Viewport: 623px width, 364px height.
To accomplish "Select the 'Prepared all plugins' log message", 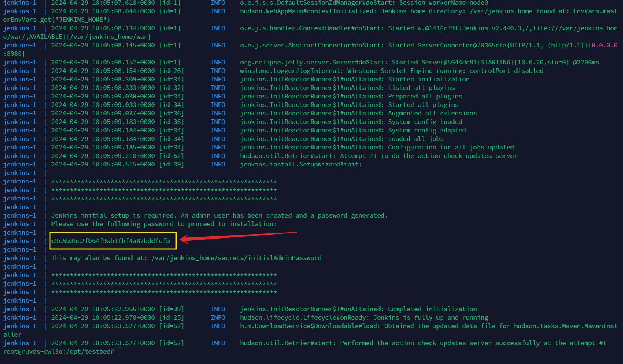I will 425,96.
